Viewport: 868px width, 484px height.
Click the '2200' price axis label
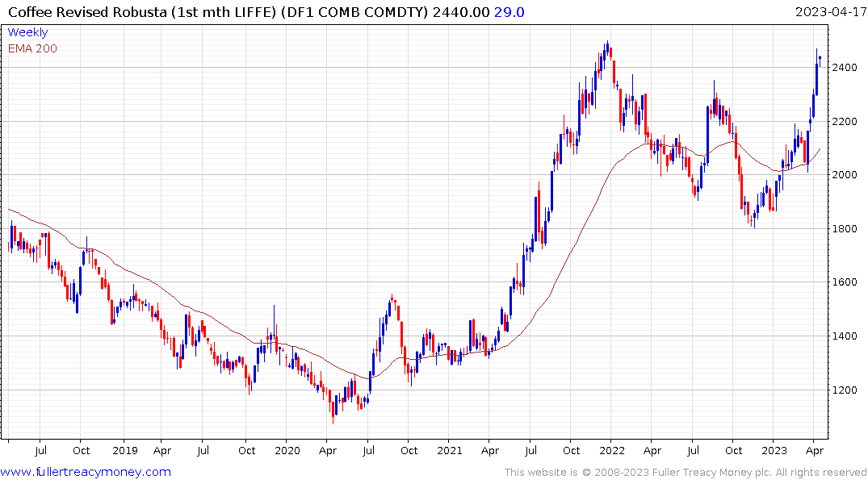click(845, 121)
